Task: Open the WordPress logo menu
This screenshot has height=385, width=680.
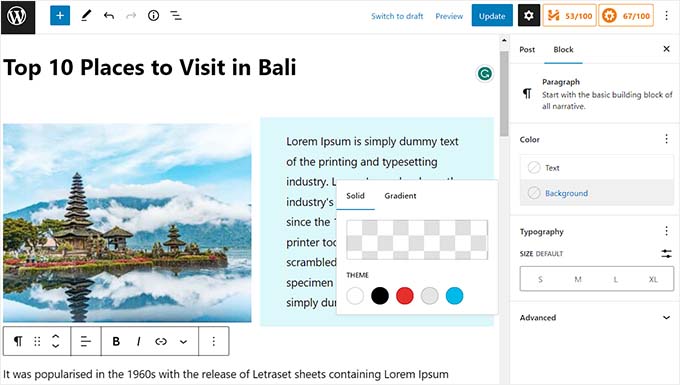Action: coord(17,16)
